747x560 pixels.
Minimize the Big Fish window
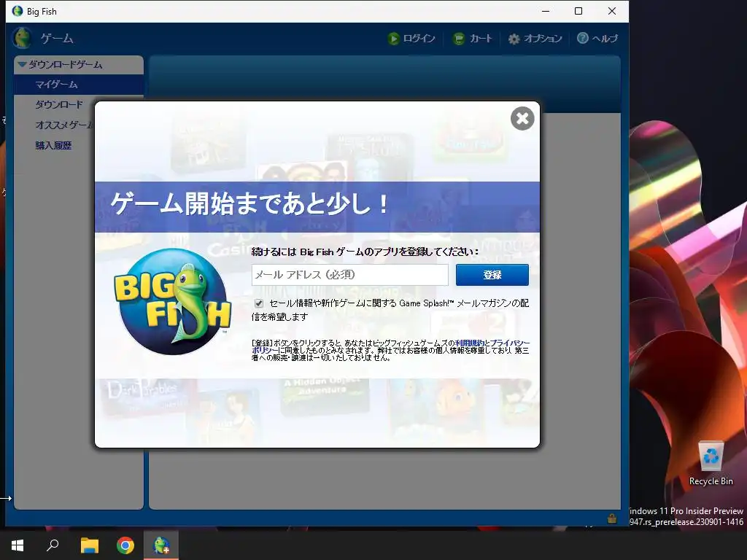546,11
